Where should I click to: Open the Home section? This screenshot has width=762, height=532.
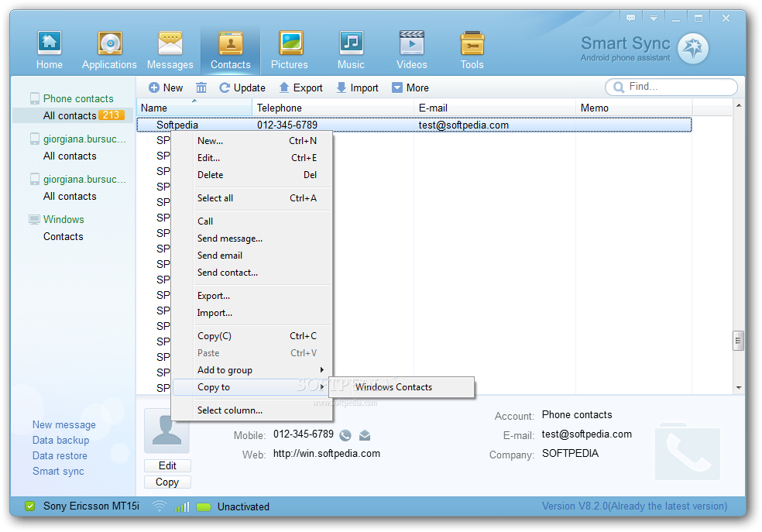(49, 50)
